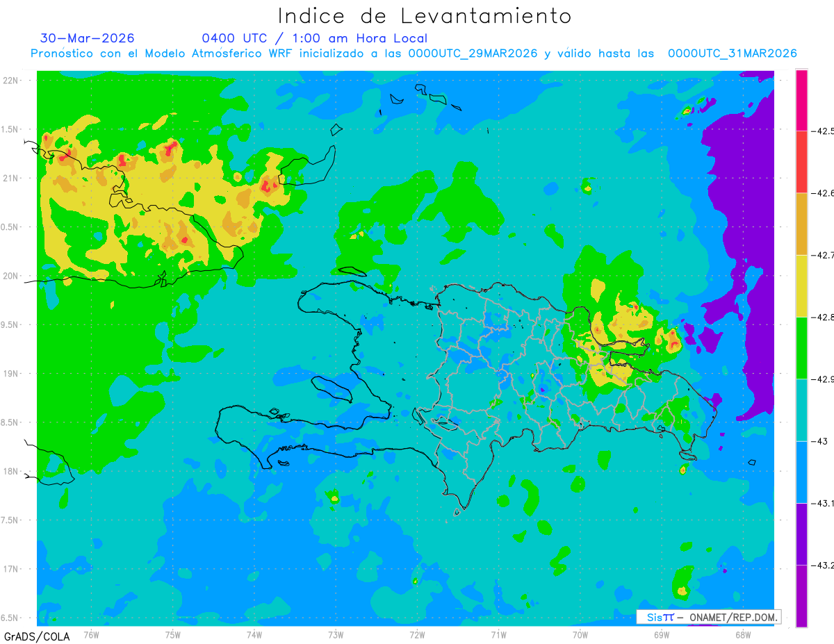The height and width of the screenshot is (644, 834).
Task: Click the ONAMET/REP.DOM. credit box
Action: (708, 617)
